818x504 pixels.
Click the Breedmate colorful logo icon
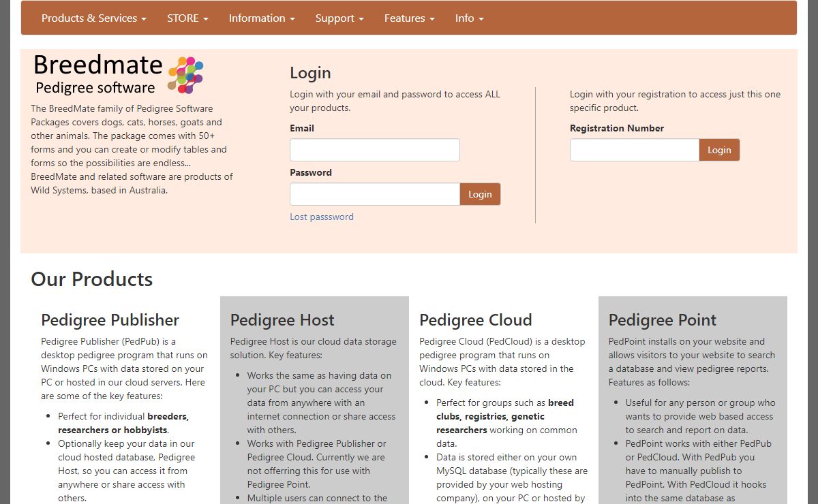point(185,75)
